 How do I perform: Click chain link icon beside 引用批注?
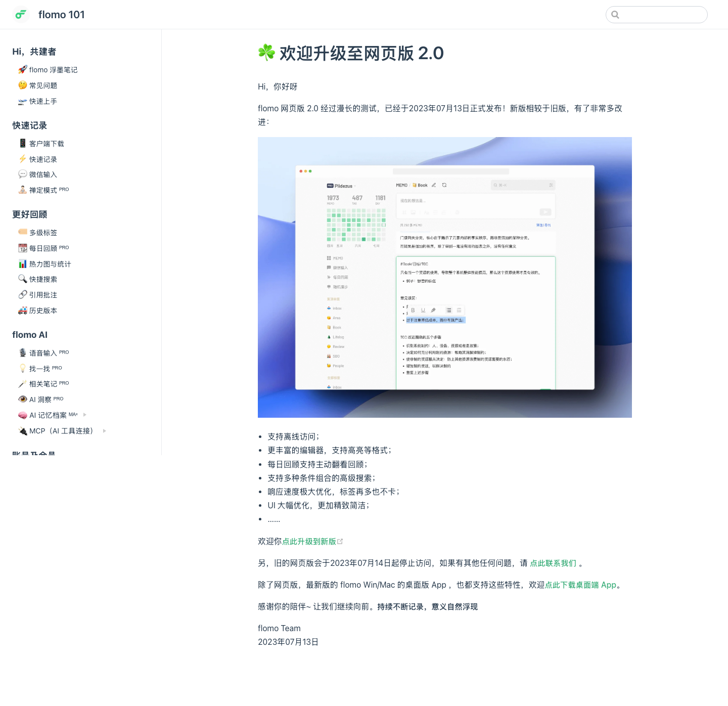coord(23,295)
